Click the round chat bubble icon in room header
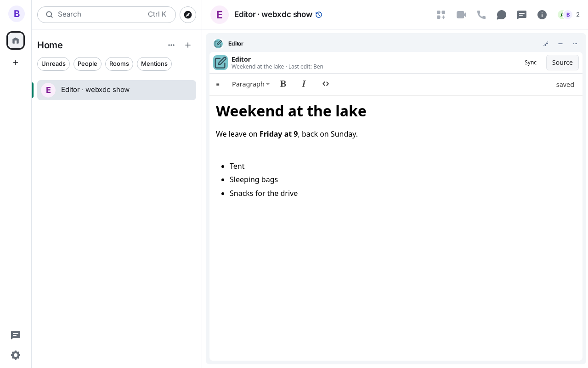This screenshot has width=588, height=368. point(502,15)
